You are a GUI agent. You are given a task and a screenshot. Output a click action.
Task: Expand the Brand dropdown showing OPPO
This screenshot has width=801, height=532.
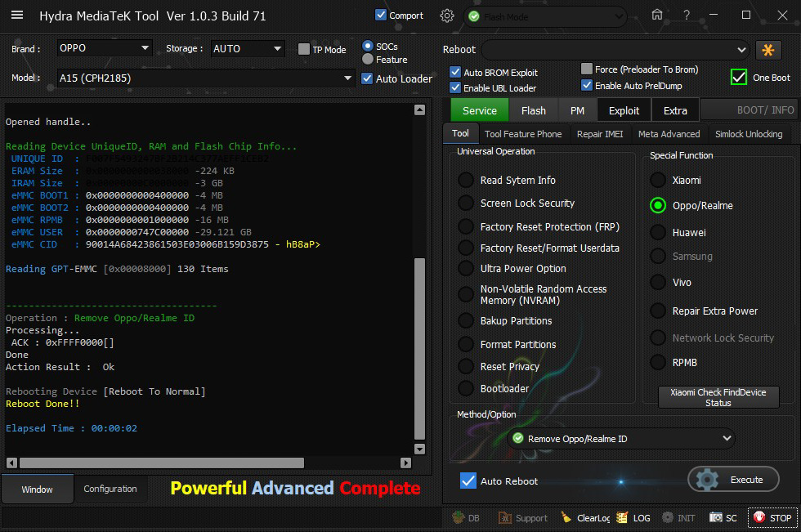coord(105,48)
